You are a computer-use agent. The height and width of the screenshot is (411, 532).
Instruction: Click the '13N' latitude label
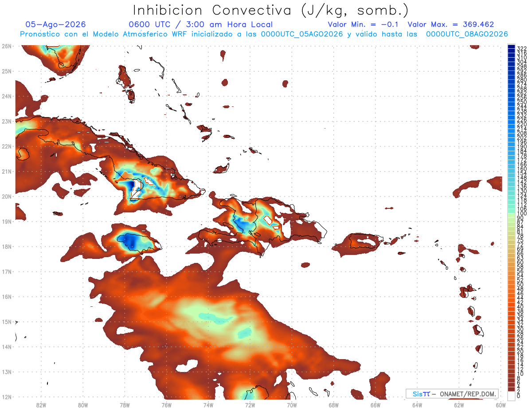point(6,372)
